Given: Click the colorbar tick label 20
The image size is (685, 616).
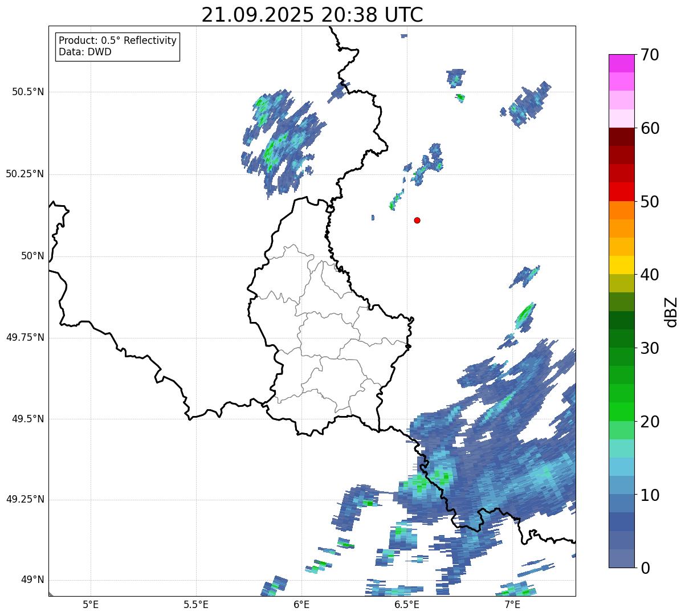Looking at the screenshot, I should coord(650,422).
